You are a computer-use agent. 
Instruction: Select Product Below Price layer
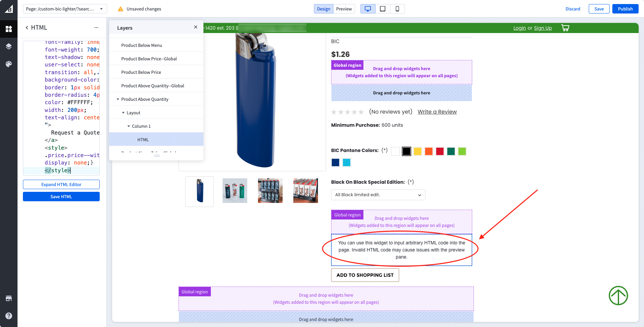click(156, 72)
